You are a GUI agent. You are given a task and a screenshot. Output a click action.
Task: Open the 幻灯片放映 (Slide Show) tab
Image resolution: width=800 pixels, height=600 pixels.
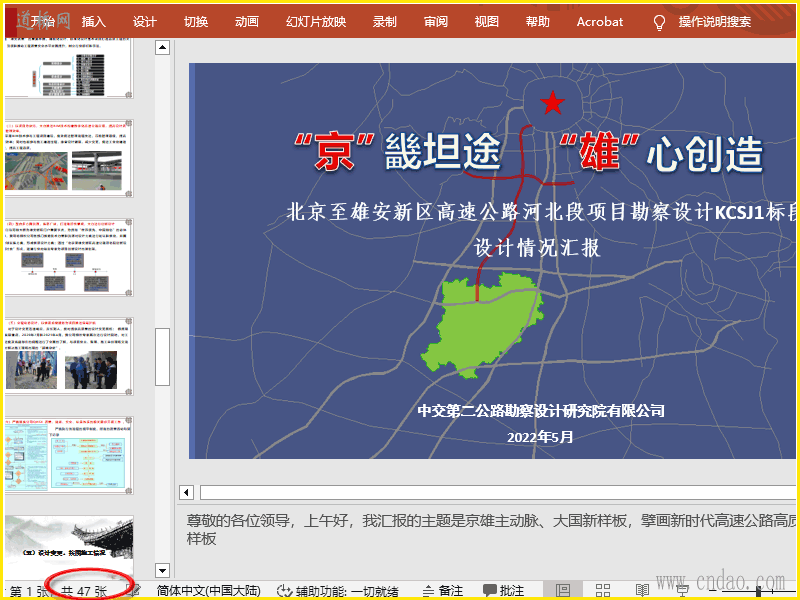(316, 21)
